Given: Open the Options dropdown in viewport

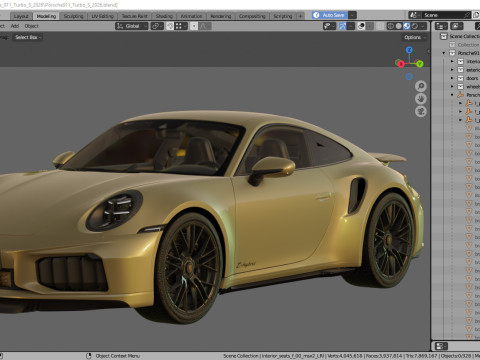Looking at the screenshot, I should [415, 37].
